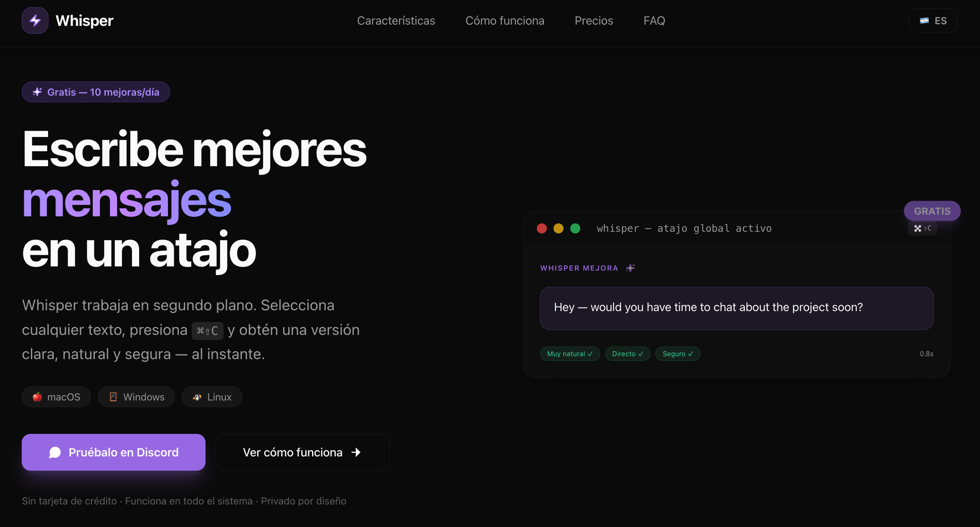Click the command shortcut badge in terminal header

point(922,228)
